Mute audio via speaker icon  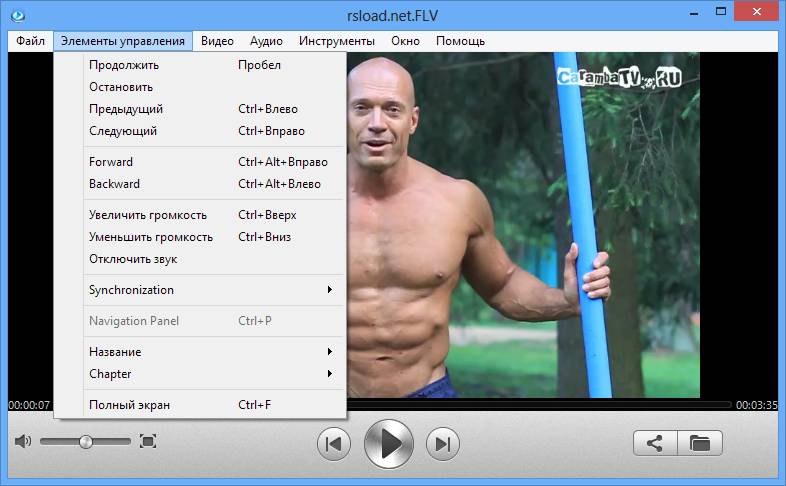pos(23,441)
